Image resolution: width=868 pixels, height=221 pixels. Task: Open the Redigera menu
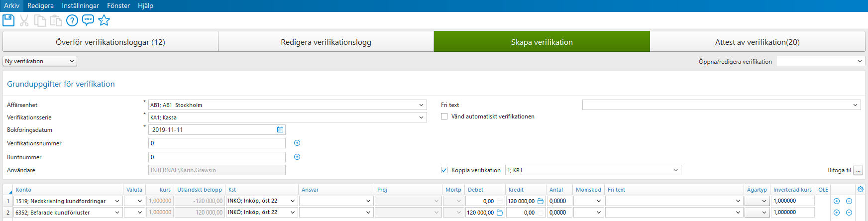[40, 5]
